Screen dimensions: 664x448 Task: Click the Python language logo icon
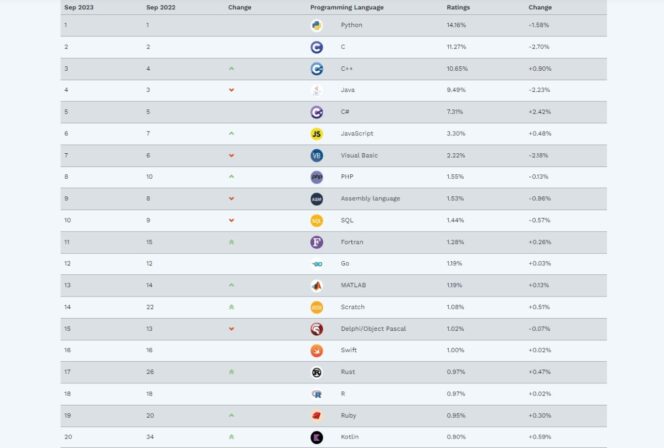point(316,25)
